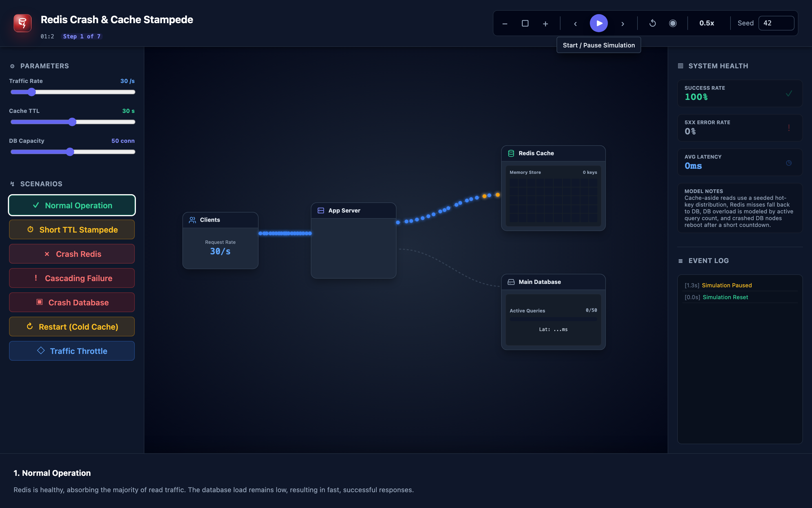The image size is (812, 508).
Task: Click the 5XX Error Rate exclamation icon
Action: 789,128
